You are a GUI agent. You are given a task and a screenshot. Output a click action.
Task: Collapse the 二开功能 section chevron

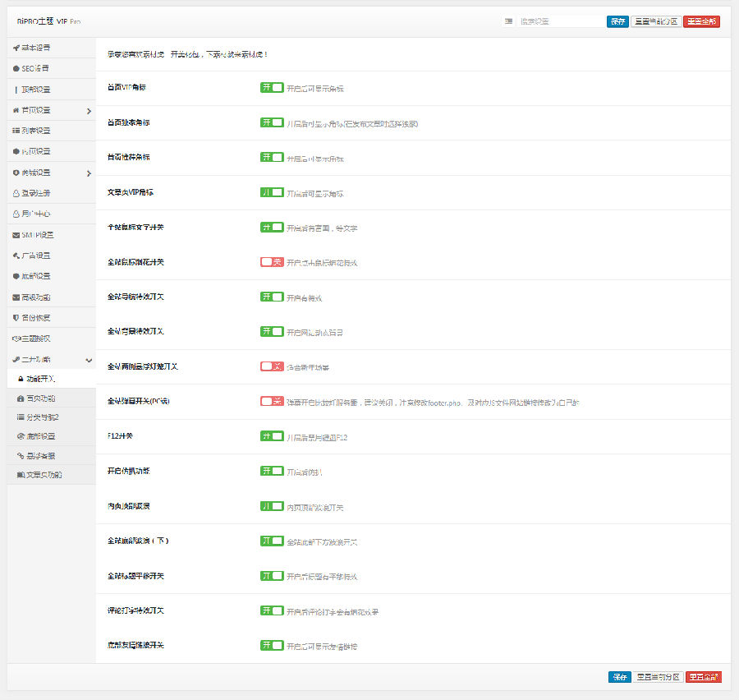89,360
